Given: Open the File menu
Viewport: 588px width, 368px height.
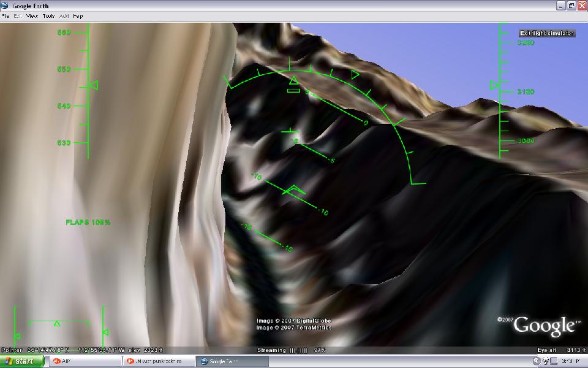Looking at the screenshot, I should 6,16.
